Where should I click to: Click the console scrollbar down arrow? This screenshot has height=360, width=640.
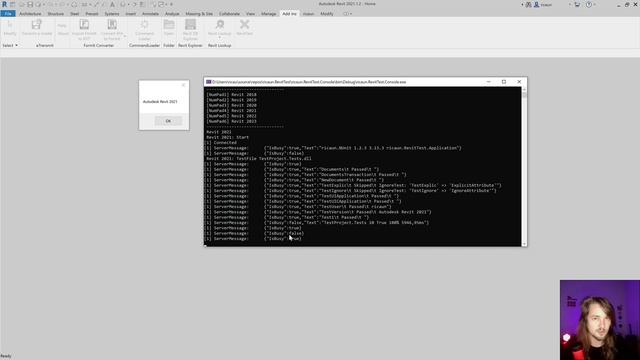pyautogui.click(x=524, y=244)
